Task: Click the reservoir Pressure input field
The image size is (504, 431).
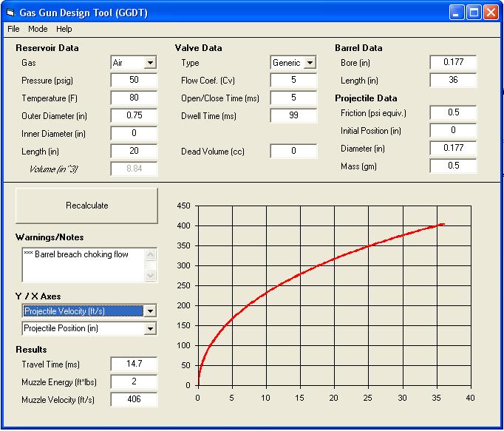Action: click(x=134, y=80)
